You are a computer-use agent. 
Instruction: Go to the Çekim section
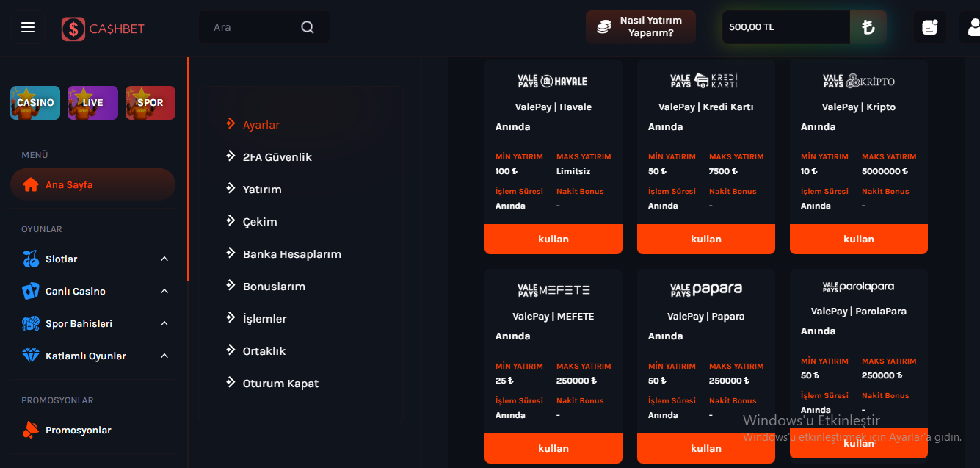(x=260, y=222)
